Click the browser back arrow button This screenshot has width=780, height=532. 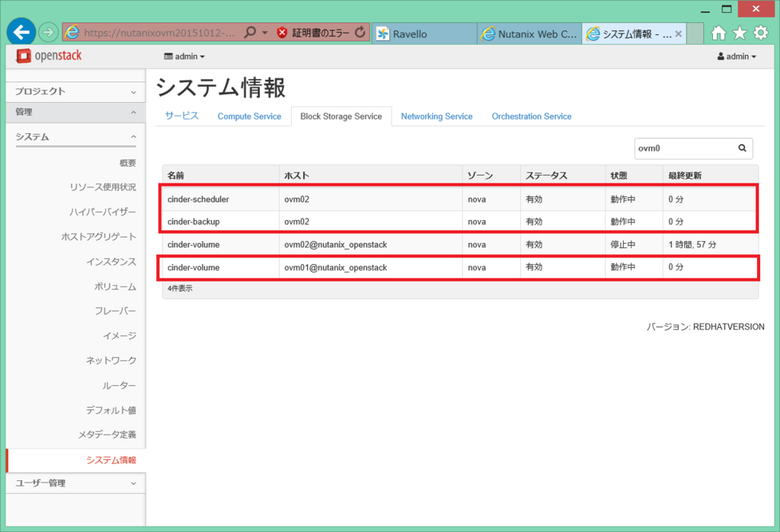pyautogui.click(x=21, y=32)
